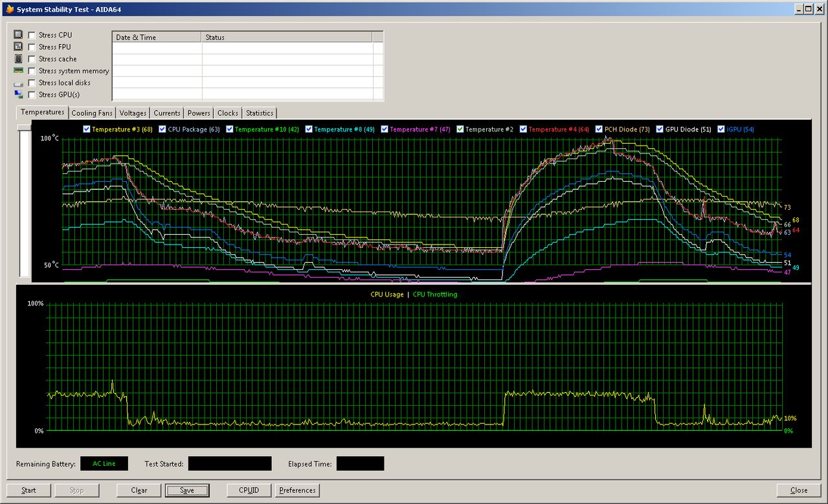This screenshot has width=828, height=504.
Task: Switch to the Cooling Fans tab
Action: [92, 113]
